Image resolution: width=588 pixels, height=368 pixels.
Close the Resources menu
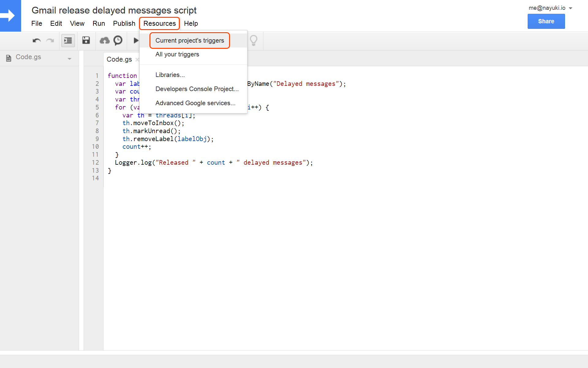[x=160, y=23]
